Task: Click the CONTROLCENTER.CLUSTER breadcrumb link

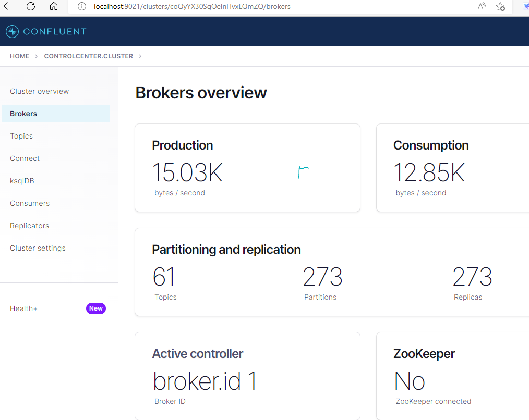Action: [89, 56]
